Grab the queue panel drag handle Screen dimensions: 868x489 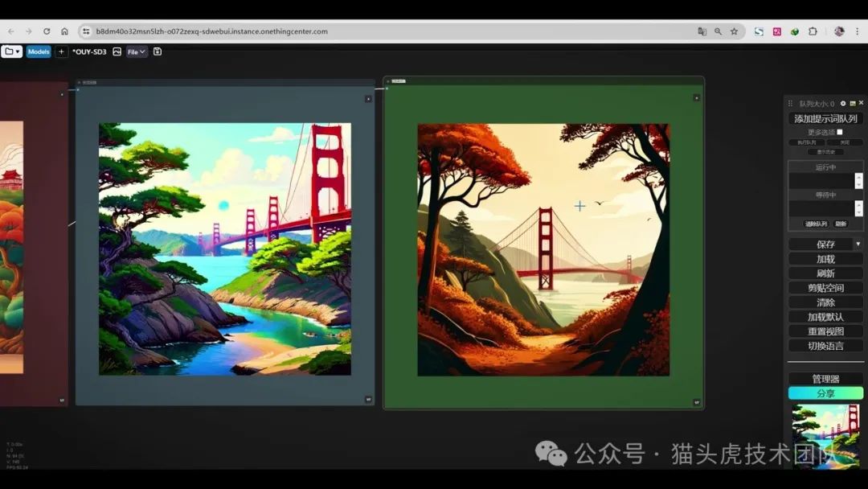click(x=791, y=104)
